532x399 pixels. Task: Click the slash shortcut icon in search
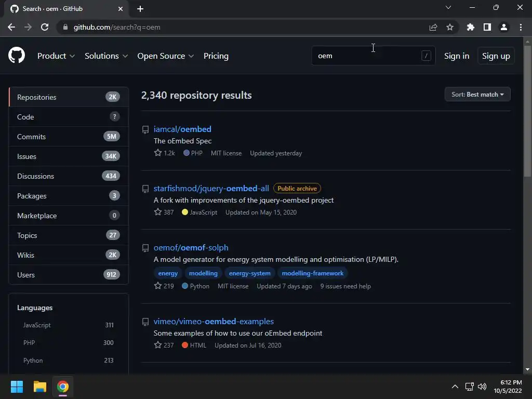(x=426, y=56)
